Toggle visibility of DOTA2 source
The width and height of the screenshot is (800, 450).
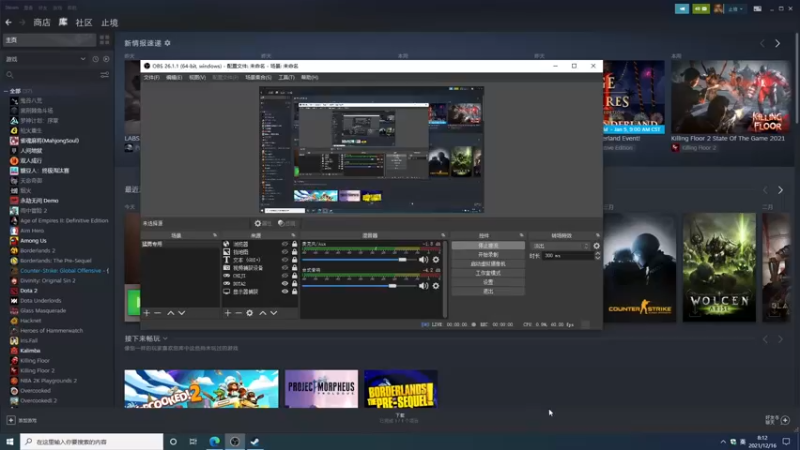(x=285, y=284)
